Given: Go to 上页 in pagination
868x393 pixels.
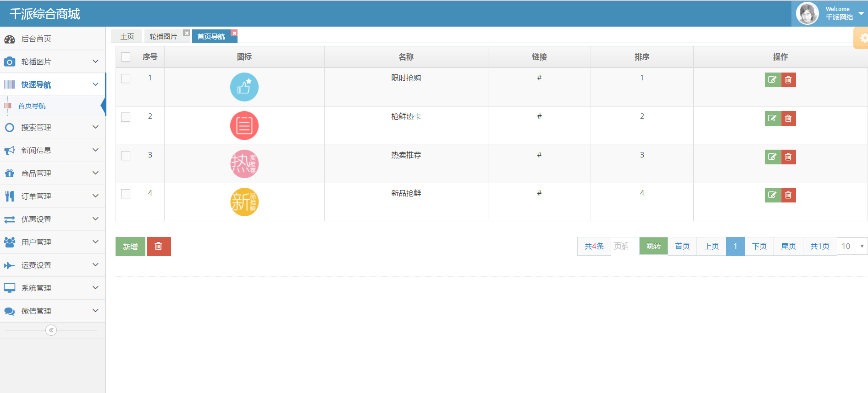Looking at the screenshot, I should 712,247.
